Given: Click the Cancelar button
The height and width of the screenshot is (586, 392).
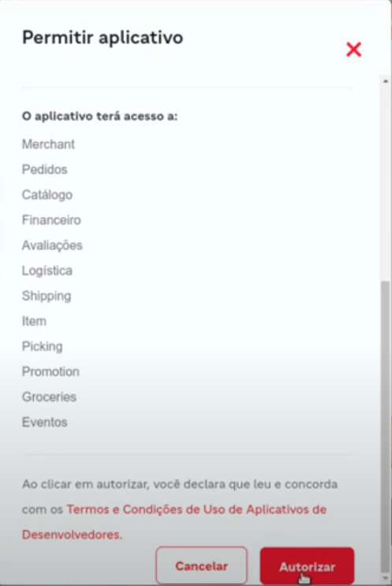Looking at the screenshot, I should pyautogui.click(x=201, y=565).
